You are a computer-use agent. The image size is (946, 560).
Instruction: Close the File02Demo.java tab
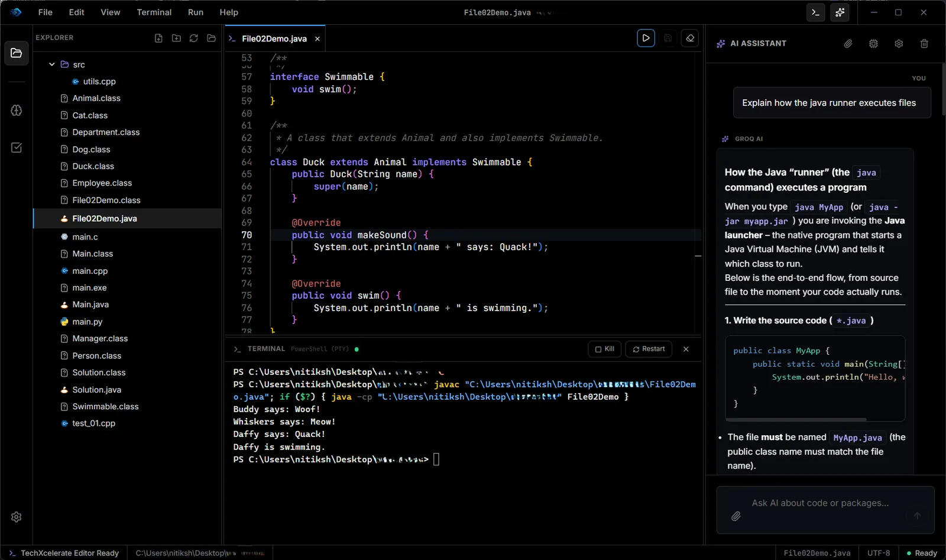coord(318,39)
